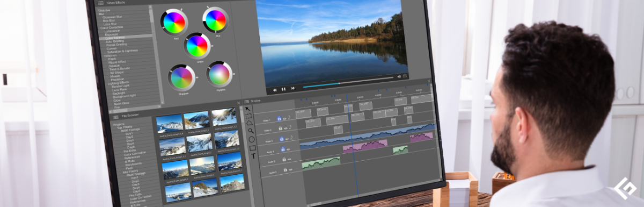The image size is (644, 207).
Task: Click the Shadows color wheel
Action: (x=181, y=78)
